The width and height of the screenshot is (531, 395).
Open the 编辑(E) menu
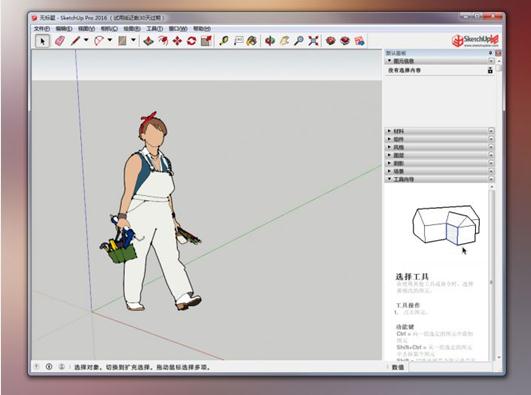[64, 29]
